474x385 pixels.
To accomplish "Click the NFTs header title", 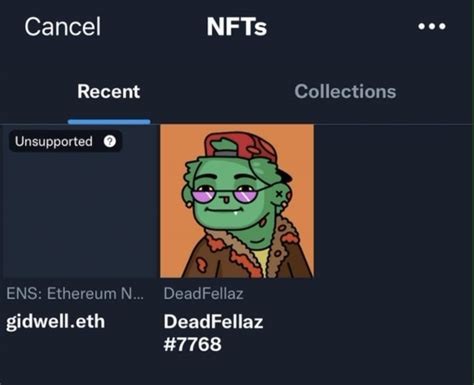I will 237,27.
